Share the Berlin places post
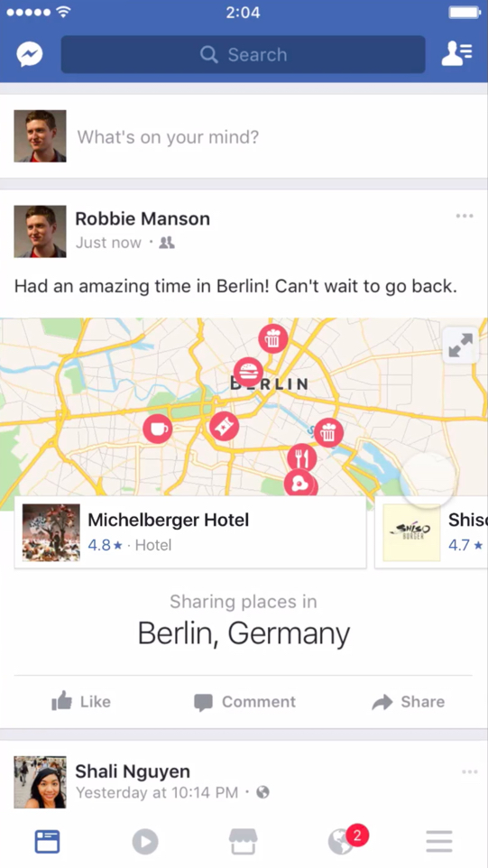Image resolution: width=488 pixels, height=868 pixels. (409, 702)
